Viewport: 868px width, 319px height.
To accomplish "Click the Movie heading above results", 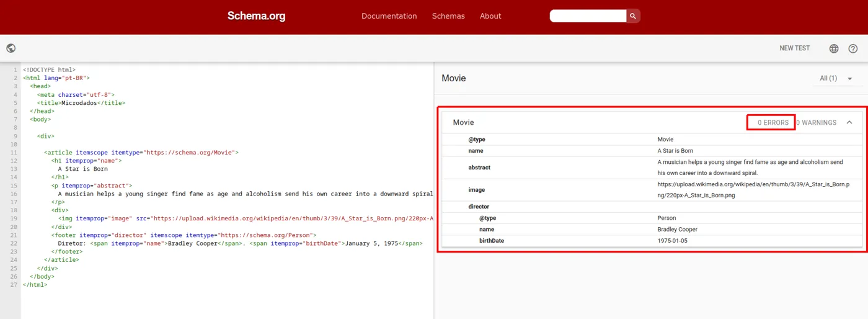I will [x=453, y=78].
